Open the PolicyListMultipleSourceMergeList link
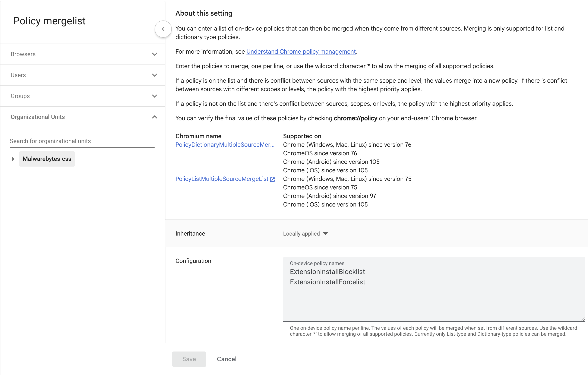588x375 pixels. click(222, 179)
